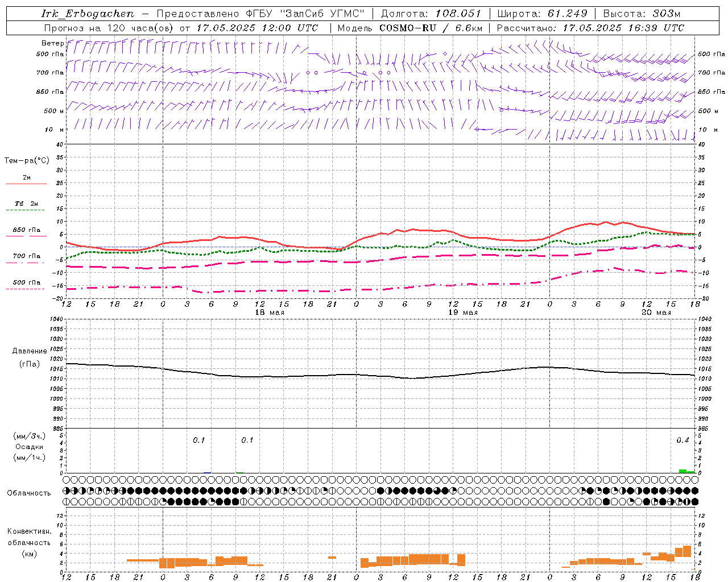Click the precipitation value "0.4"
This screenshot has height=582, width=728.
point(682,440)
